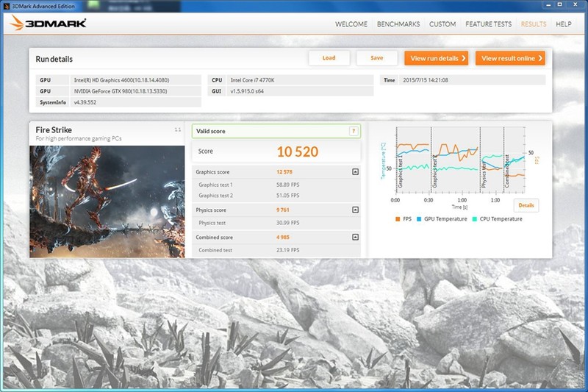Click the CPU Temperature teal legend swatch
This screenshot has height=392, width=588.
pyautogui.click(x=474, y=219)
